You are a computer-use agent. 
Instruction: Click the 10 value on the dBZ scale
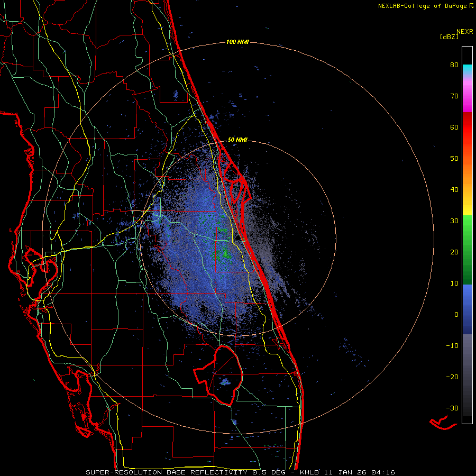coord(454,283)
